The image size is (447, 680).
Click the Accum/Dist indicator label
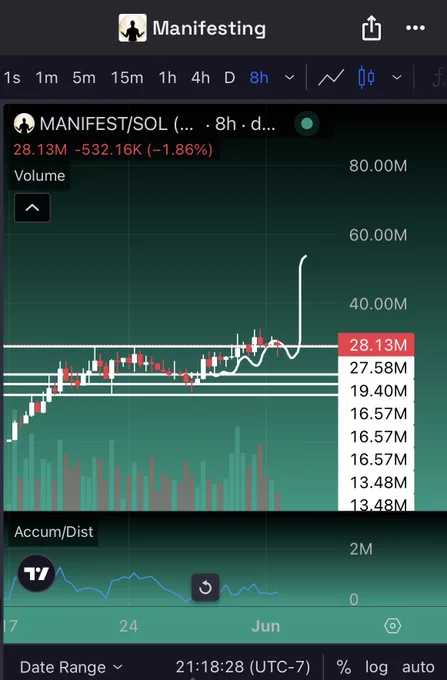[53, 532]
